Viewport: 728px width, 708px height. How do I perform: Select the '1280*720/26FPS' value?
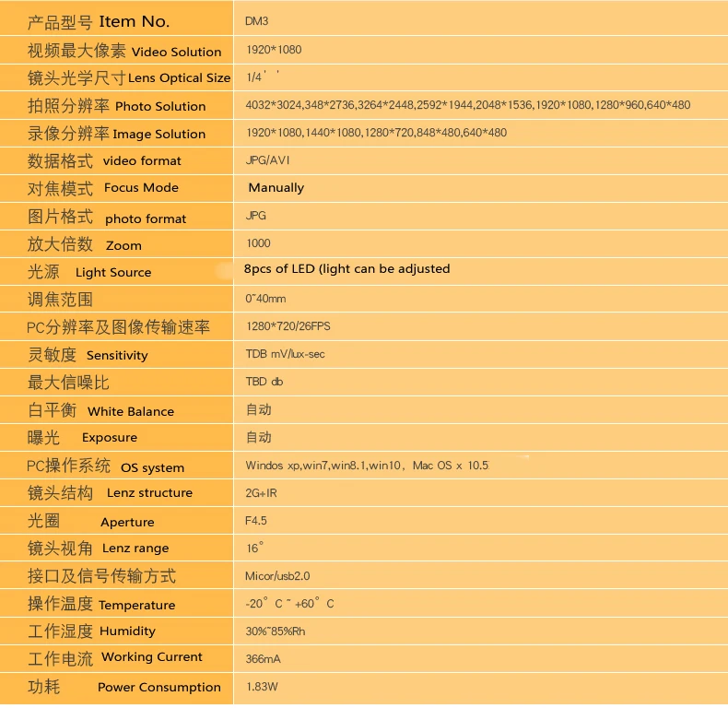(288, 326)
